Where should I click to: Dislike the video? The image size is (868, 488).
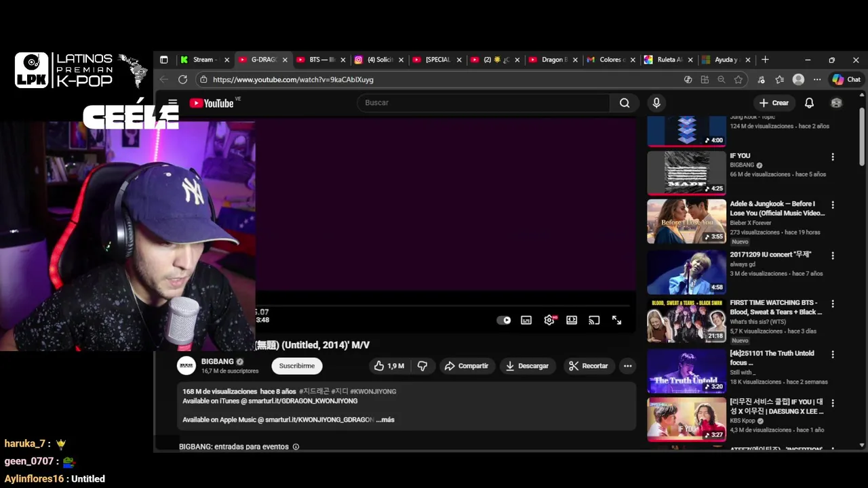[422, 366]
